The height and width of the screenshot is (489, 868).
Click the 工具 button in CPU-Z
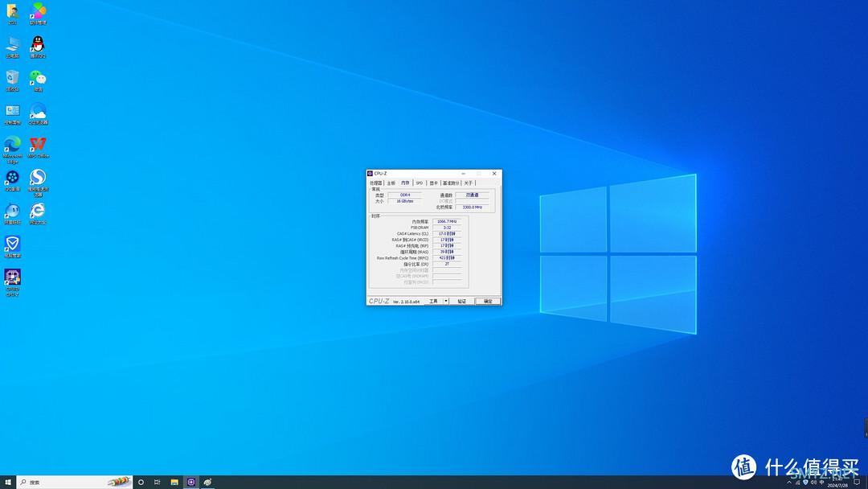click(433, 302)
